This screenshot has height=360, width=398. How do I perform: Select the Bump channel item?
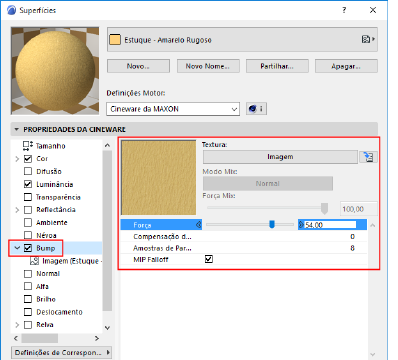[x=46, y=248]
